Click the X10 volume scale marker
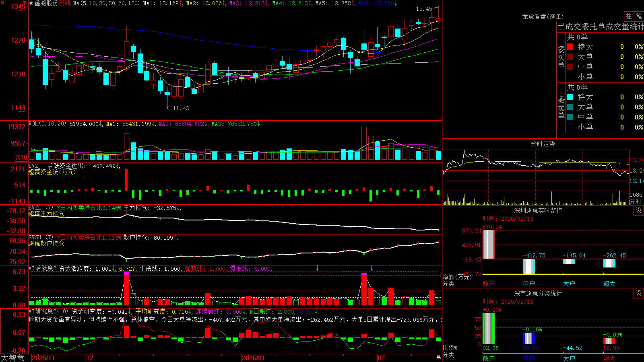Screen dimensions: 644x362 click(x=21, y=157)
